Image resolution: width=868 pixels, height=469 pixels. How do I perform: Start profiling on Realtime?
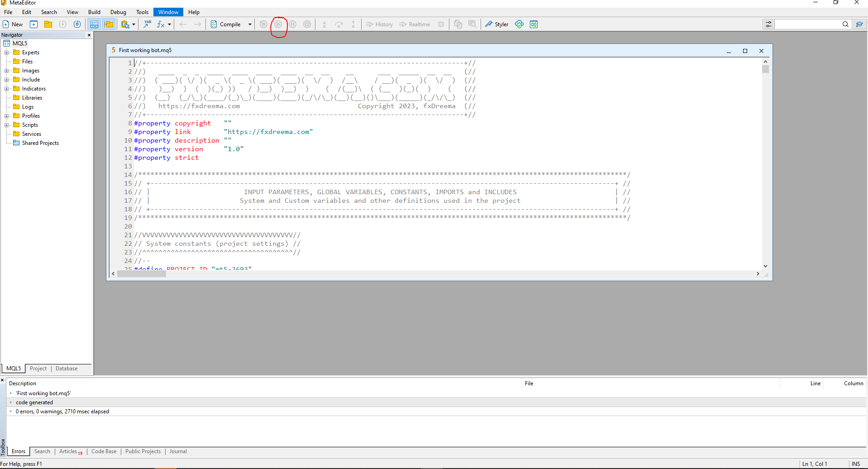(x=415, y=24)
